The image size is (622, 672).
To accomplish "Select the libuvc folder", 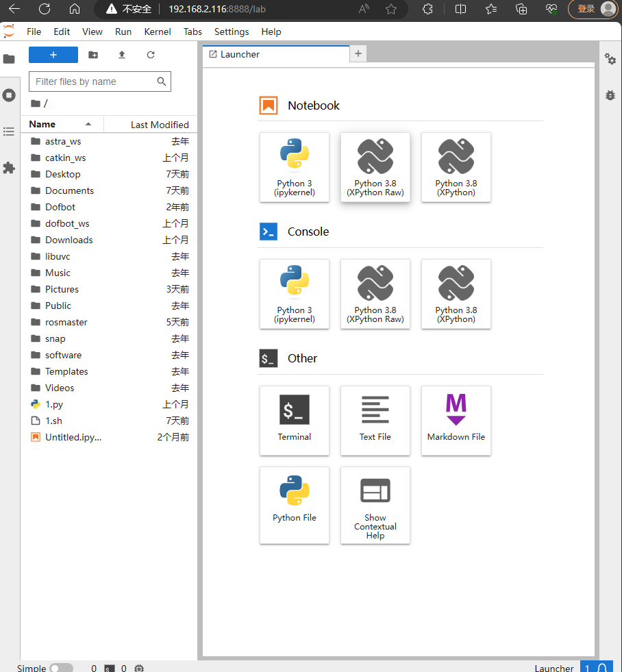I will pyautogui.click(x=110, y=256).
